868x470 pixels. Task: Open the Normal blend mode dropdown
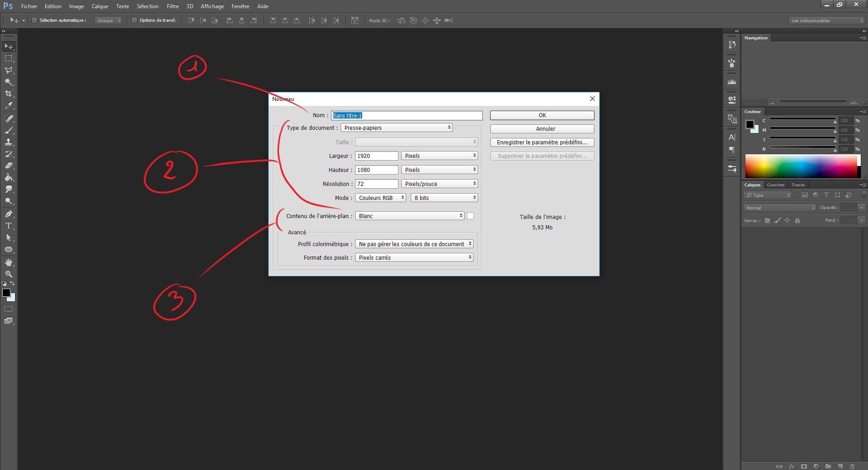779,208
